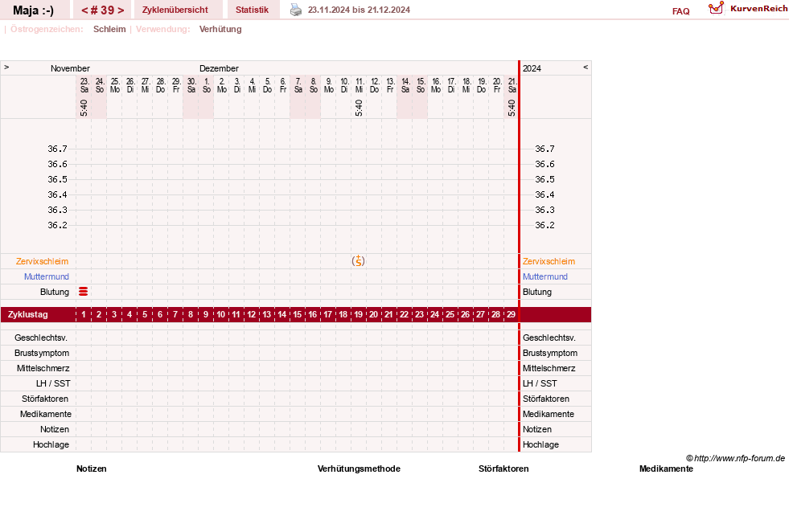Click the 5:40 time under 21. Sa
This screenshot has height=532, width=789.
[x=512, y=108]
